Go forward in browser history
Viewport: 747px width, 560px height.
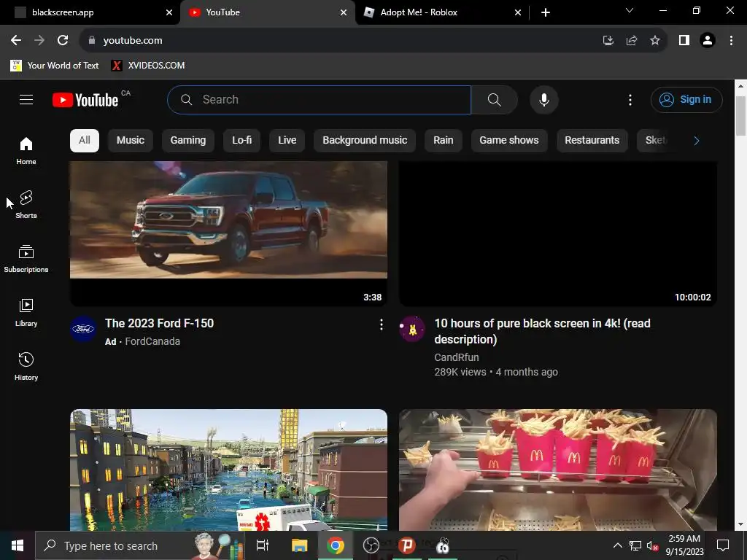[39, 41]
